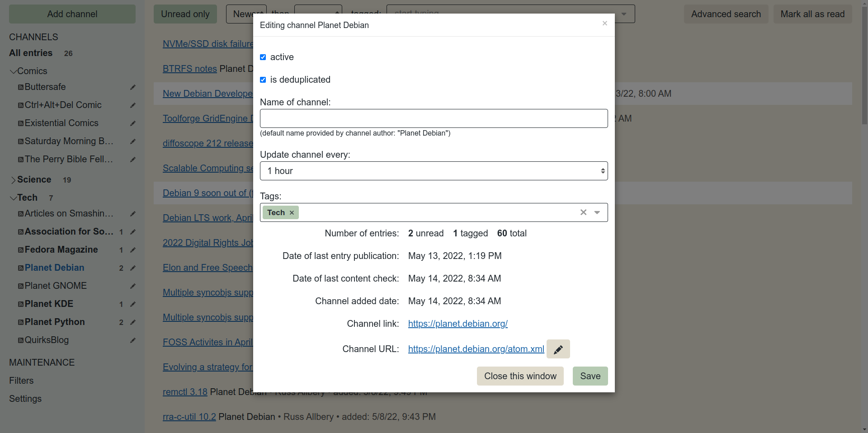868x433 pixels.
Task: Click the edit pencil for Planet GNOME
Action: coord(132,286)
